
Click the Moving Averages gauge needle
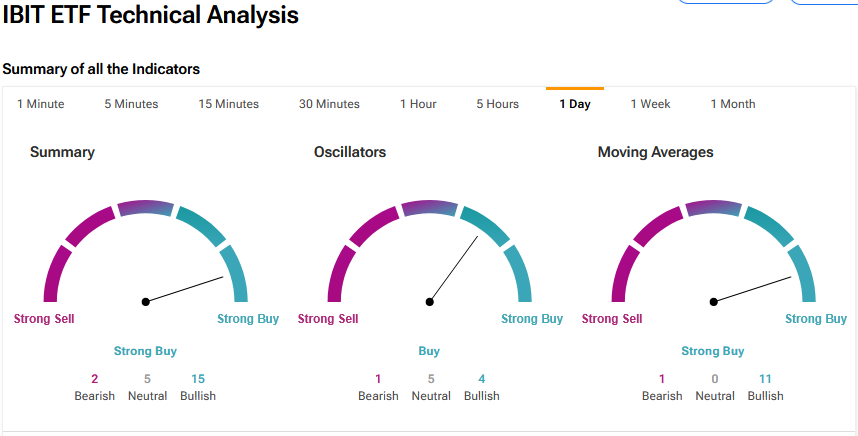point(753,289)
